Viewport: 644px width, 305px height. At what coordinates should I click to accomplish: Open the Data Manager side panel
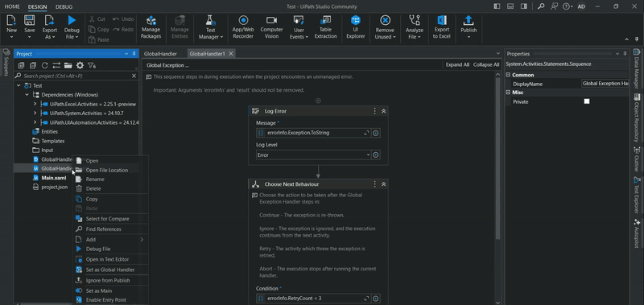click(637, 68)
